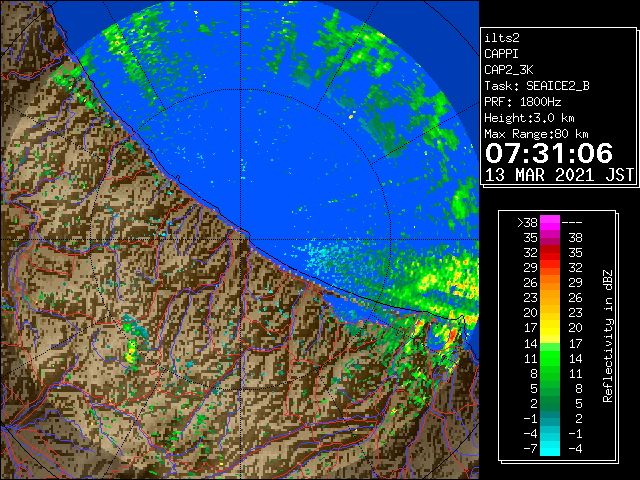Image resolution: width=640 pixels, height=480 pixels.
Task: Click the green 8 dBZ legend swatch
Action: (x=550, y=373)
